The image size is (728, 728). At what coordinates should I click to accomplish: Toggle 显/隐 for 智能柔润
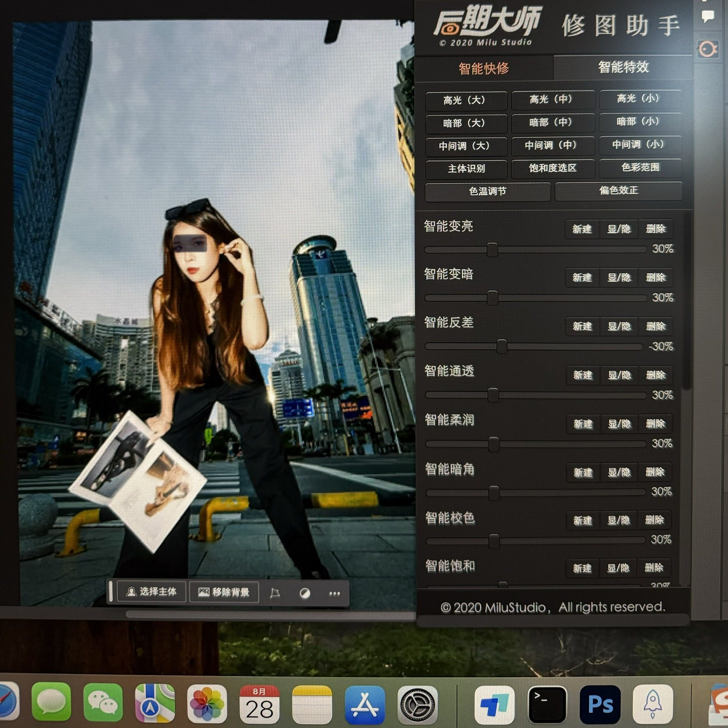click(x=619, y=424)
